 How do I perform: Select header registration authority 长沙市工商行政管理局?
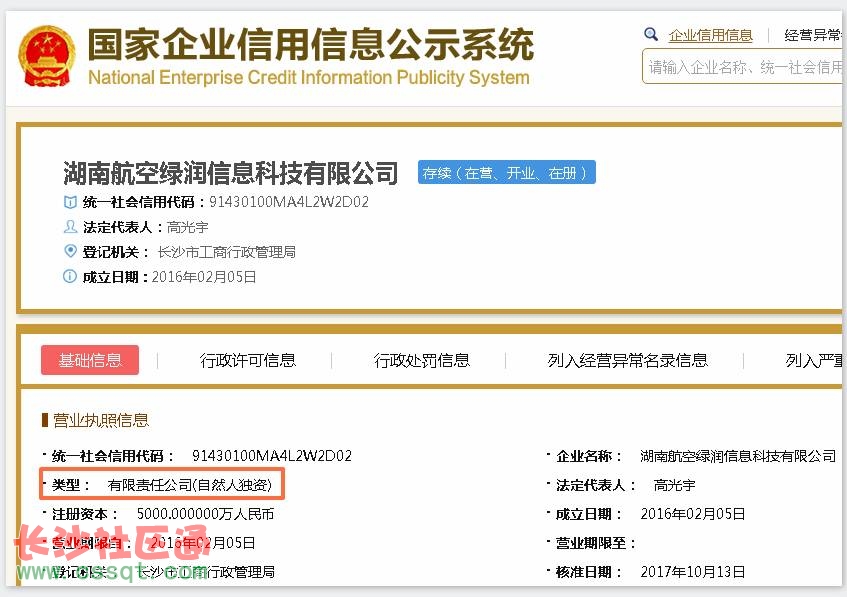click(226, 252)
